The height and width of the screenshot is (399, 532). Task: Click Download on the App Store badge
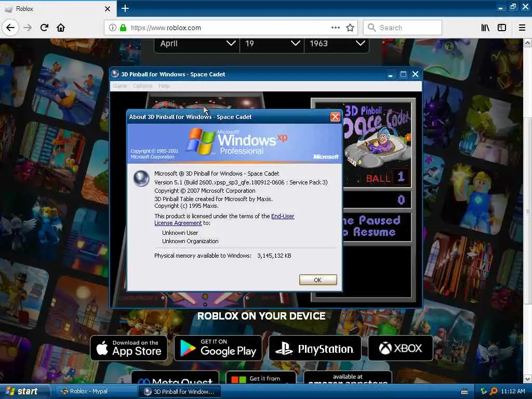tap(129, 348)
